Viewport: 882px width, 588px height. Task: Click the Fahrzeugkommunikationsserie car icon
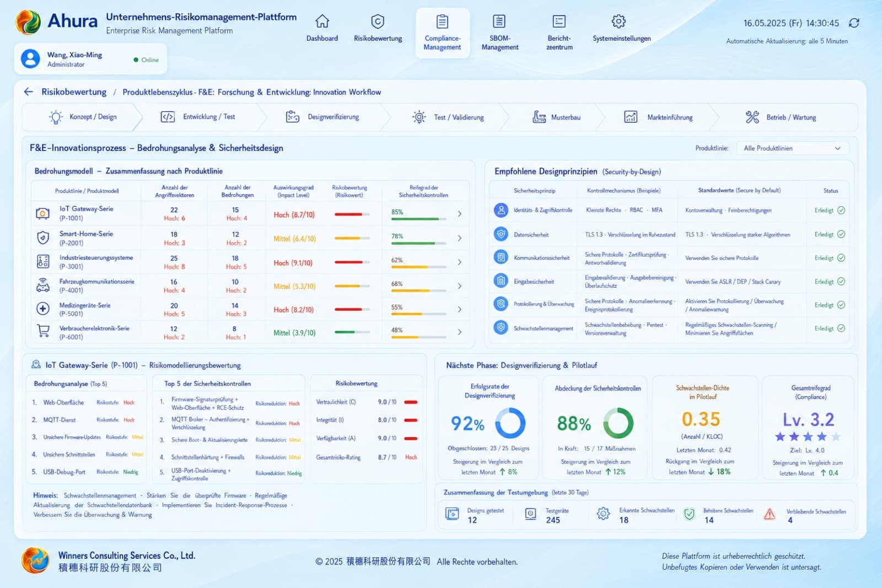(x=42, y=285)
